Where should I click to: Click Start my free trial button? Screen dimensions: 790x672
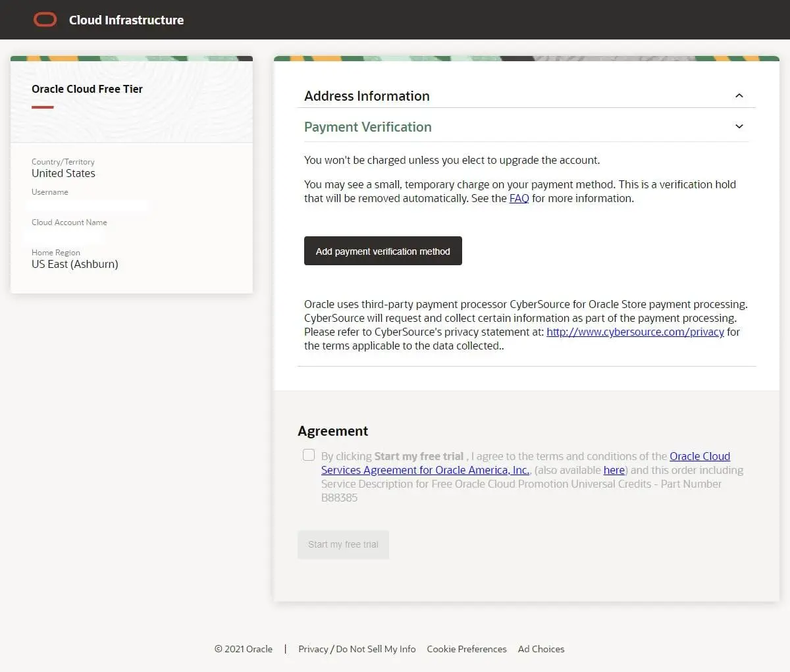[x=343, y=544]
